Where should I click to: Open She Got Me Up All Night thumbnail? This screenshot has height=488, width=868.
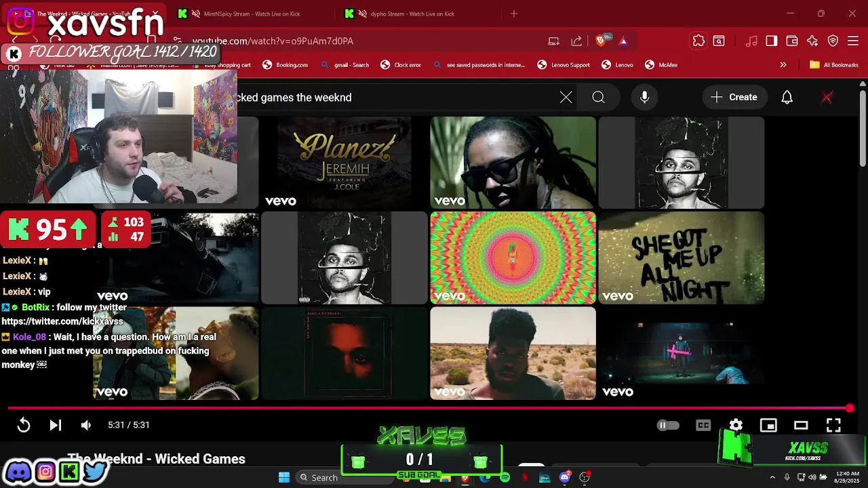click(681, 258)
